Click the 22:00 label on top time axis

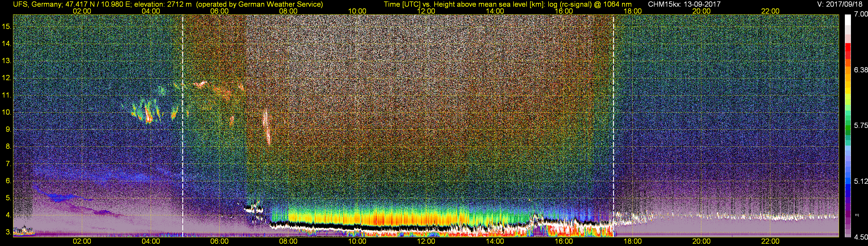click(770, 11)
